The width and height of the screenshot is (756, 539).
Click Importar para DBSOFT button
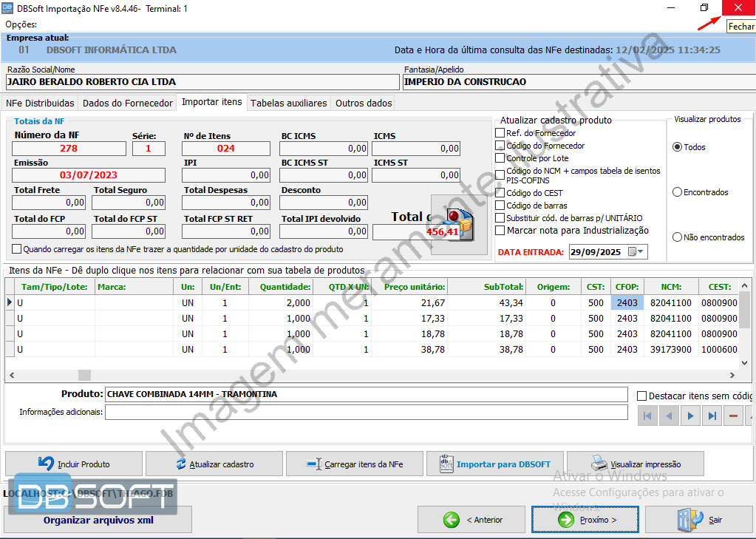494,464
